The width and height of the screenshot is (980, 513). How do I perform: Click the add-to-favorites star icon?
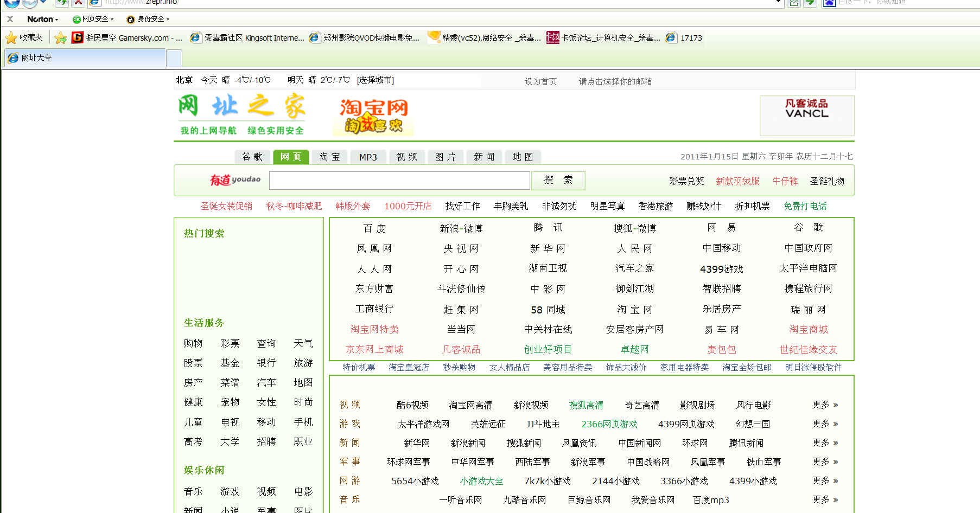pos(60,38)
